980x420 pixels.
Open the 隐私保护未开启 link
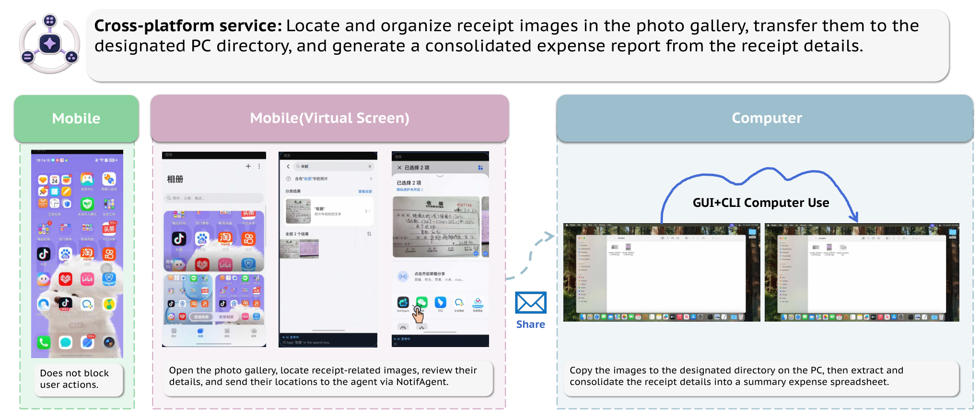[x=410, y=190]
